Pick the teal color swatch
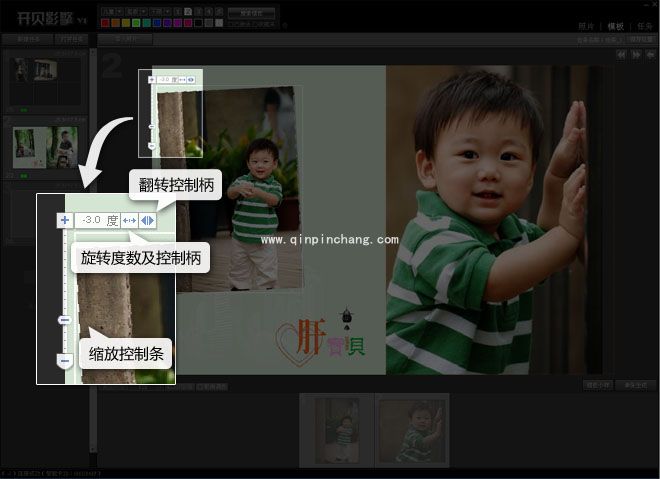This screenshot has width=660, height=479. (x=146, y=23)
